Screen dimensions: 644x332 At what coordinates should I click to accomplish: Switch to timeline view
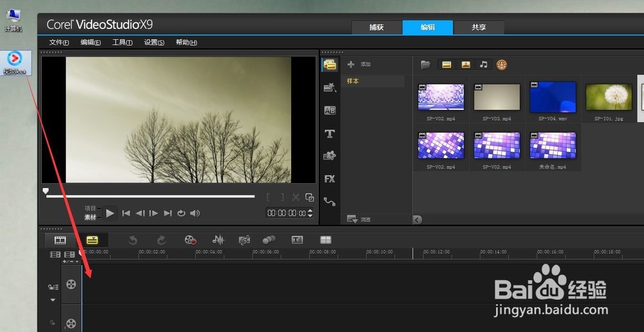point(92,240)
